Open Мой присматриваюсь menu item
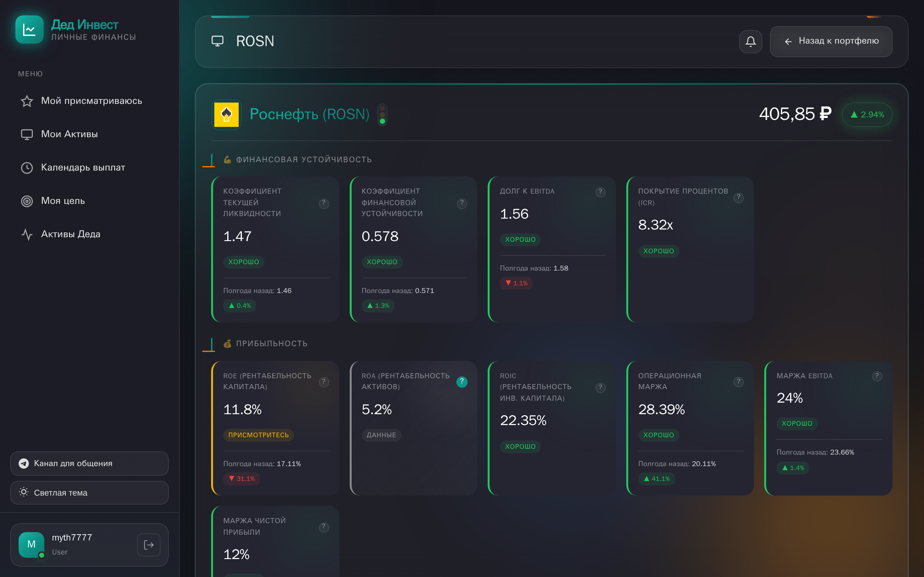Viewport: 924px width, 577px height. tap(91, 101)
